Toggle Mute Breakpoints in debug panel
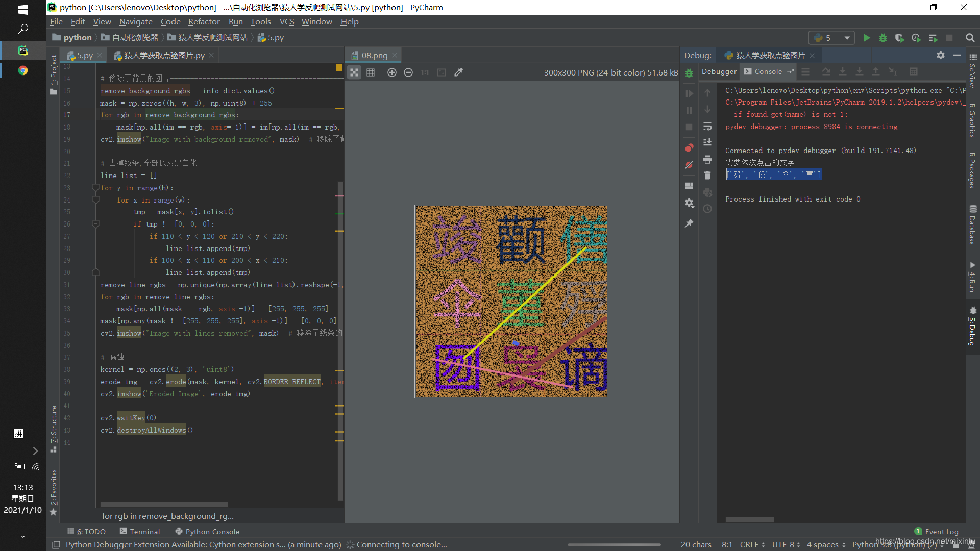 (689, 165)
